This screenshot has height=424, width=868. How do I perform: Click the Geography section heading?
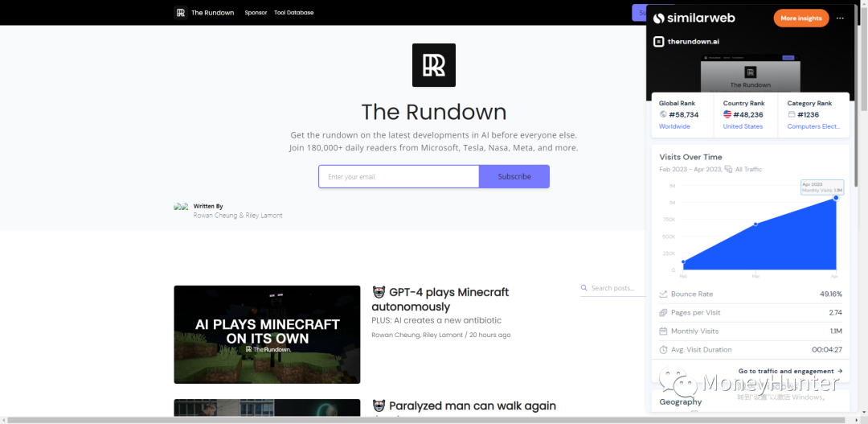coord(681,401)
